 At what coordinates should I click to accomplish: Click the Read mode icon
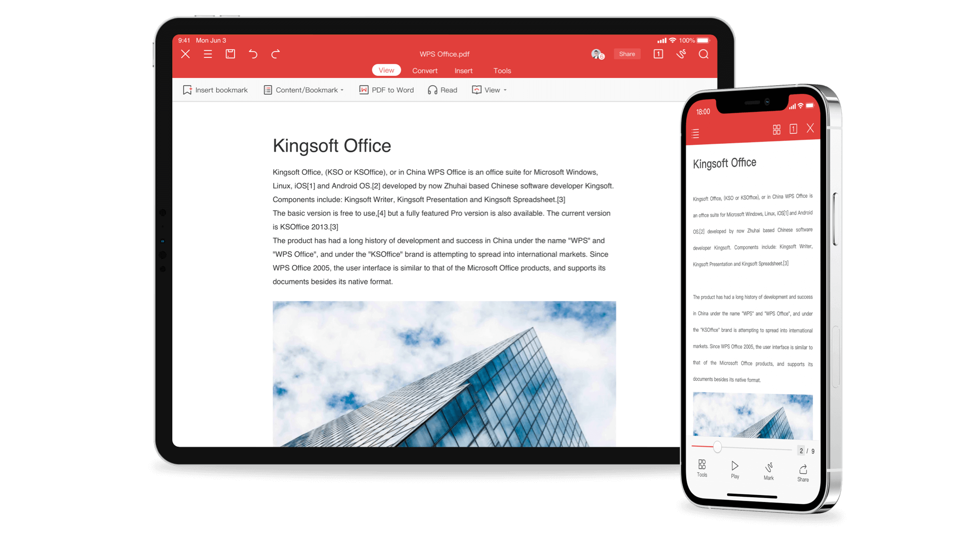coord(434,90)
